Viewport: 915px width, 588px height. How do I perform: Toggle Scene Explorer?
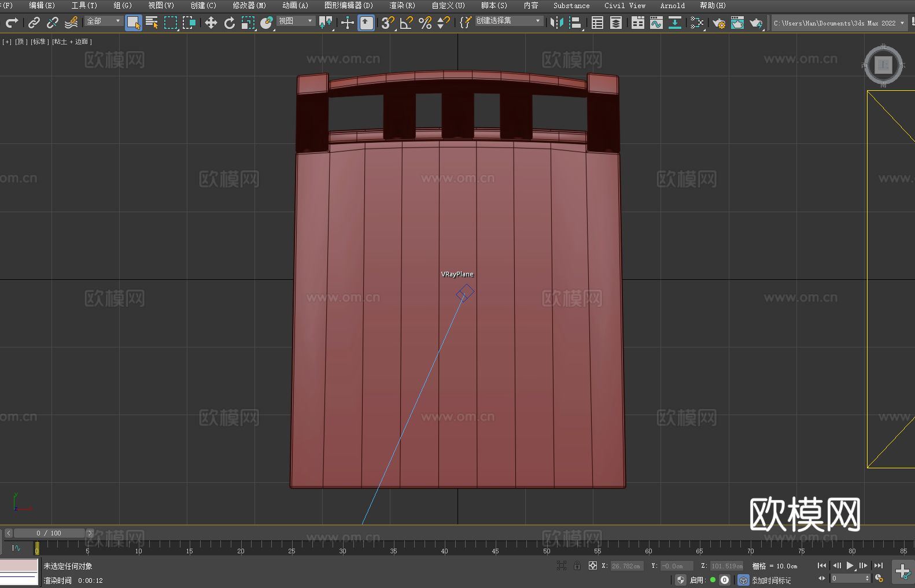pos(597,23)
